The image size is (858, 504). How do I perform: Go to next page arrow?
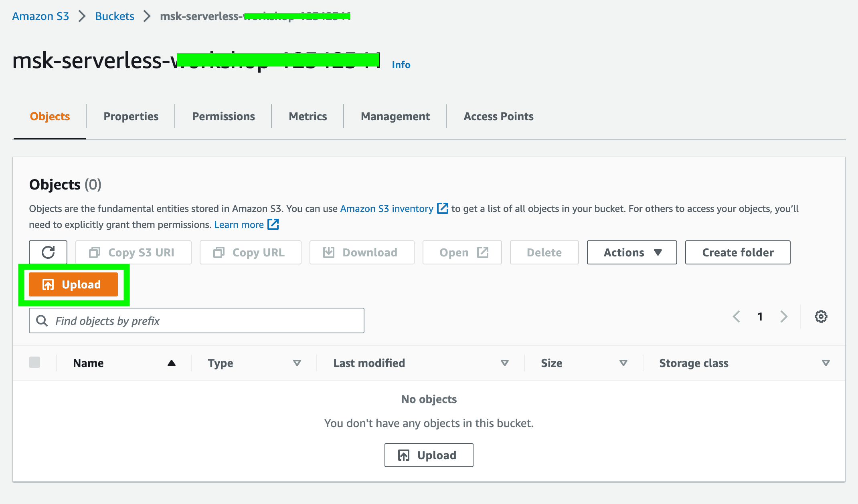(784, 317)
